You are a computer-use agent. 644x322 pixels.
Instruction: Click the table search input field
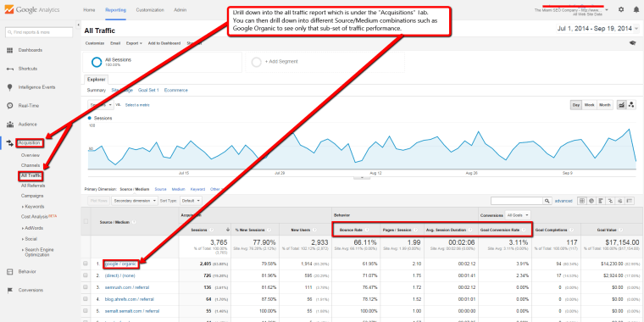pyautogui.click(x=517, y=201)
